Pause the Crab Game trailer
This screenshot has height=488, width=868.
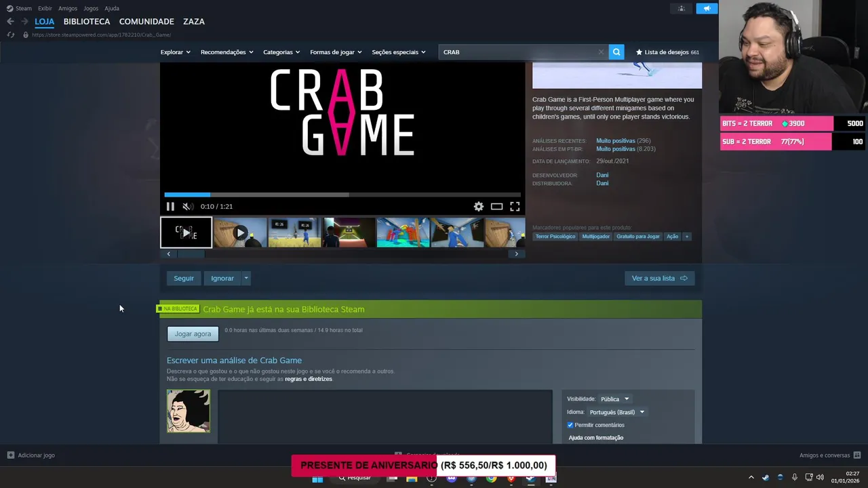170,207
